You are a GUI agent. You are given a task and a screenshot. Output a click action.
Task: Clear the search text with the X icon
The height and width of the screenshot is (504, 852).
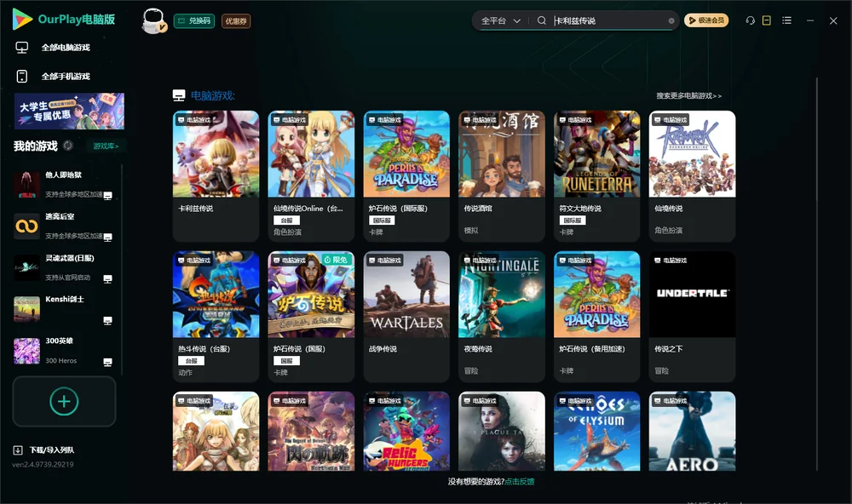click(x=671, y=21)
